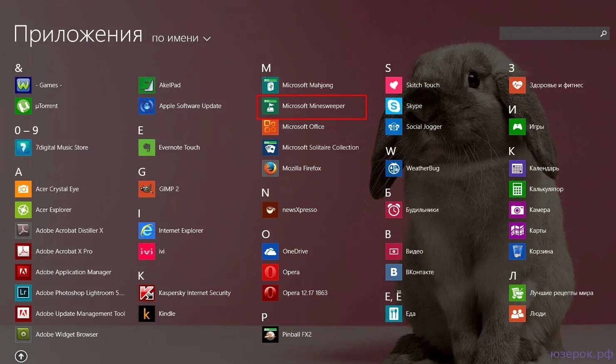
Task: Open the OneDrive cloud icon
Action: pyautogui.click(x=270, y=251)
